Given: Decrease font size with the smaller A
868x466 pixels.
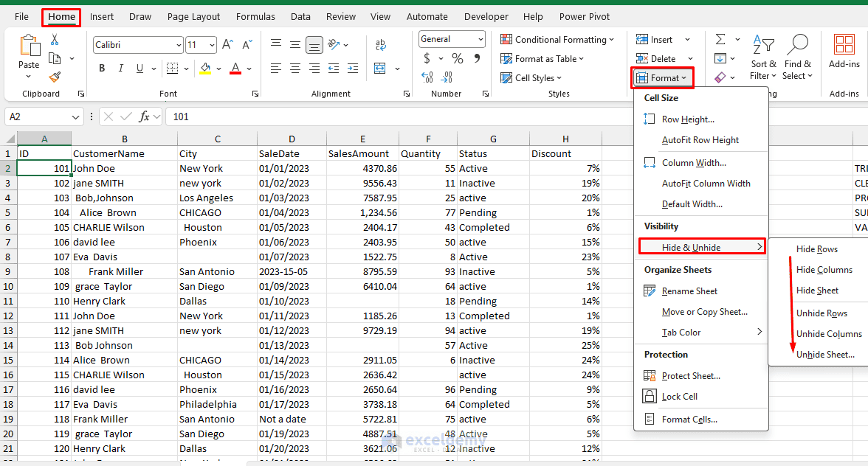Looking at the screenshot, I should click(247, 44).
